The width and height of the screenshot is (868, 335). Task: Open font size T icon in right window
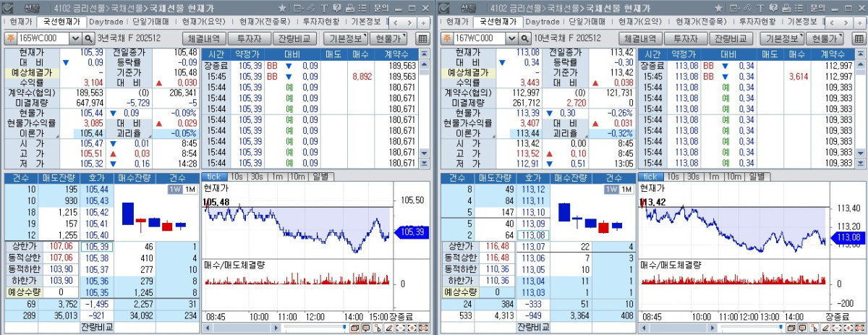click(x=760, y=8)
